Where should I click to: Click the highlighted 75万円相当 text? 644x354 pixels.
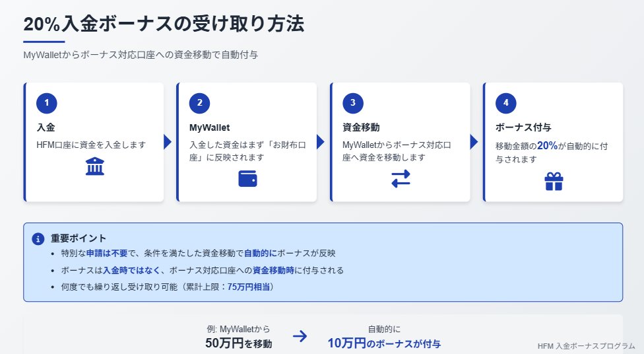click(x=249, y=287)
